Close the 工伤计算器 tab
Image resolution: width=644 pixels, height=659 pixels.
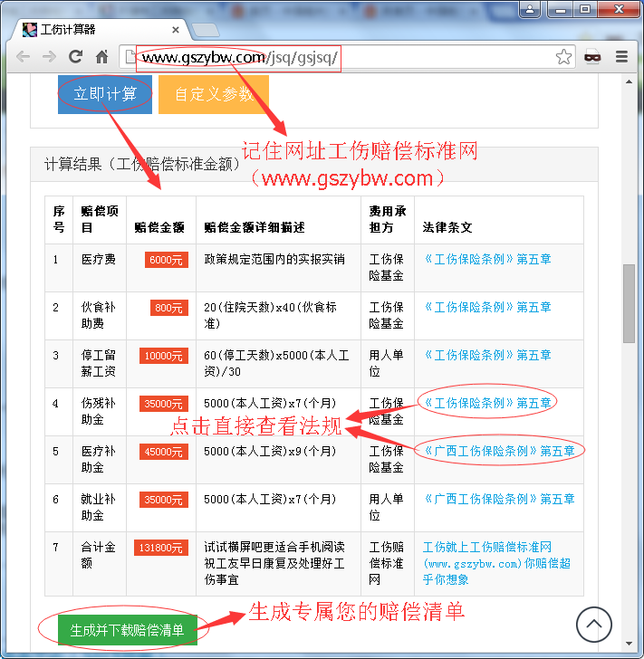176,30
